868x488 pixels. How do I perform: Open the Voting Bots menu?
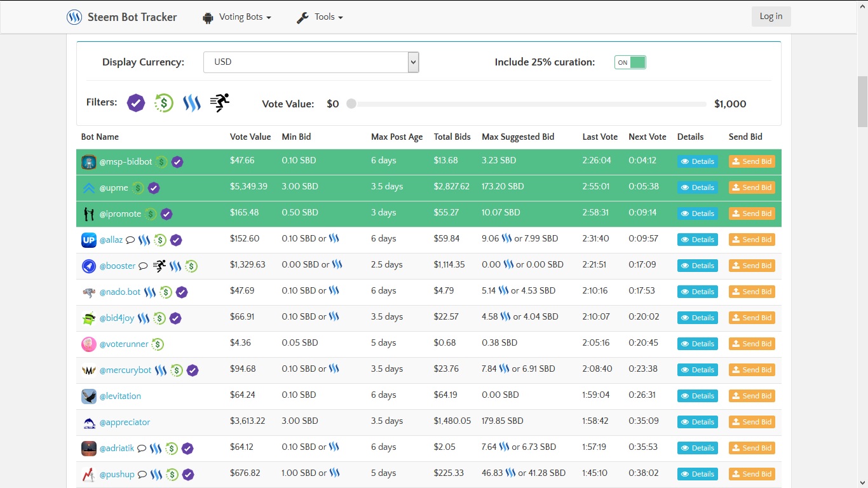coord(237,17)
